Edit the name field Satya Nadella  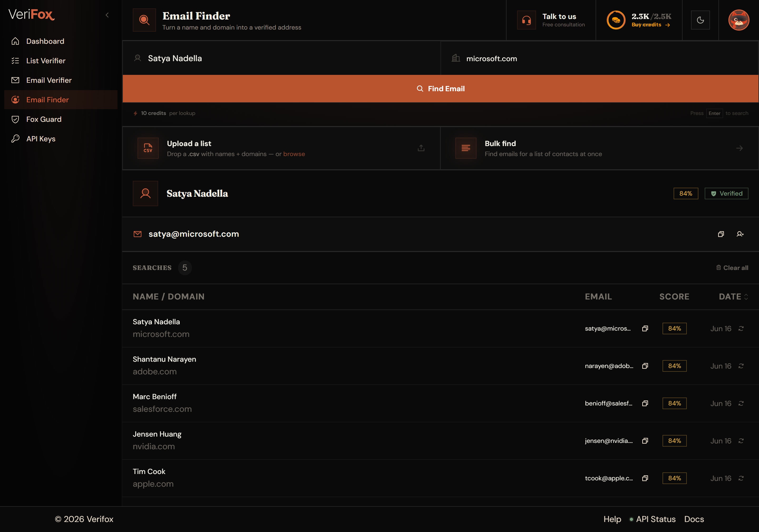coord(282,58)
